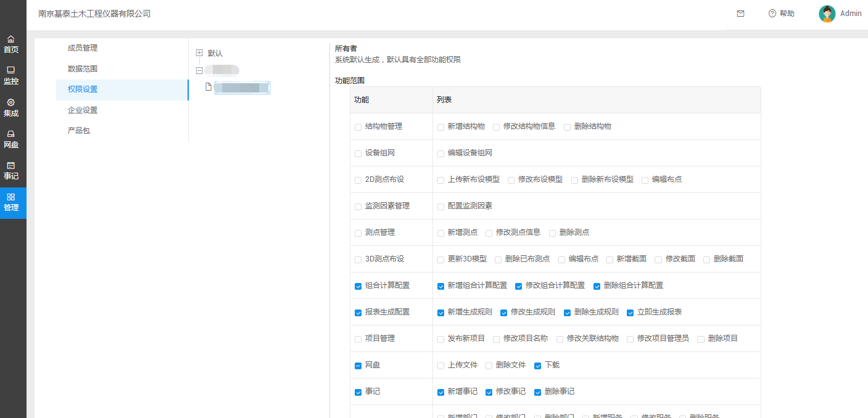Enable the 结构物管理 checkbox
868x418 pixels.
(358, 127)
